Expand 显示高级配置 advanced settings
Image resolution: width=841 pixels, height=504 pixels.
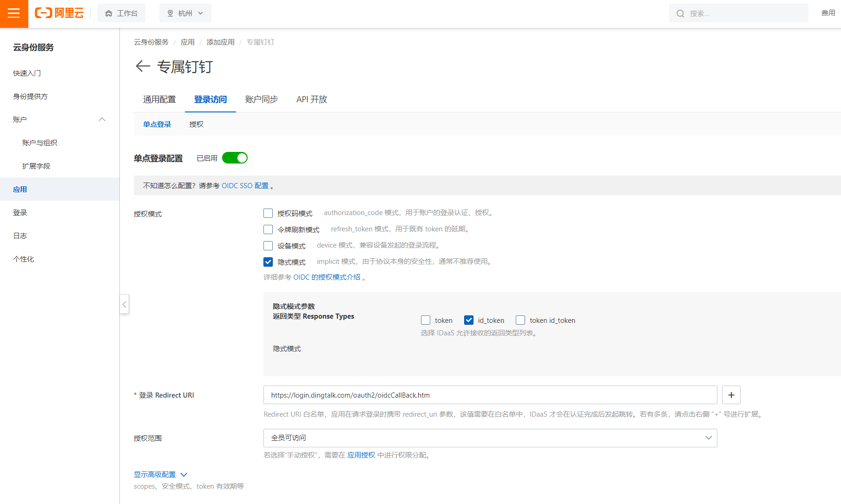pos(160,475)
